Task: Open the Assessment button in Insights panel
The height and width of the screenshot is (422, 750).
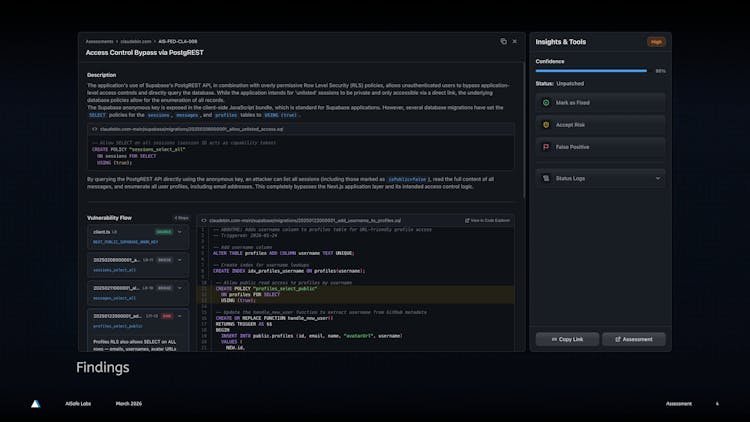Action: pos(634,339)
